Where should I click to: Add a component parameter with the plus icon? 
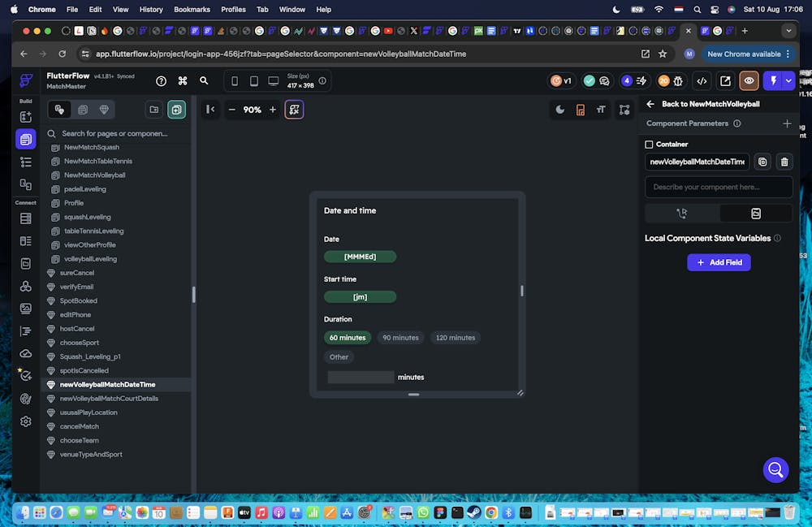click(786, 123)
